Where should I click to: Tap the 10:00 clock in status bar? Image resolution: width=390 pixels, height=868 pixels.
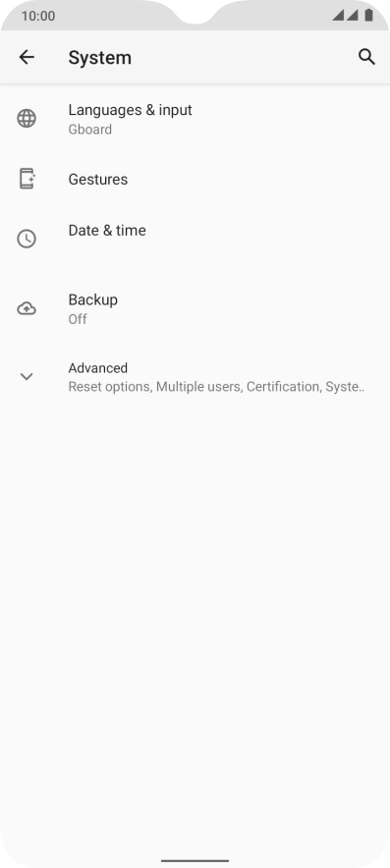click(38, 16)
